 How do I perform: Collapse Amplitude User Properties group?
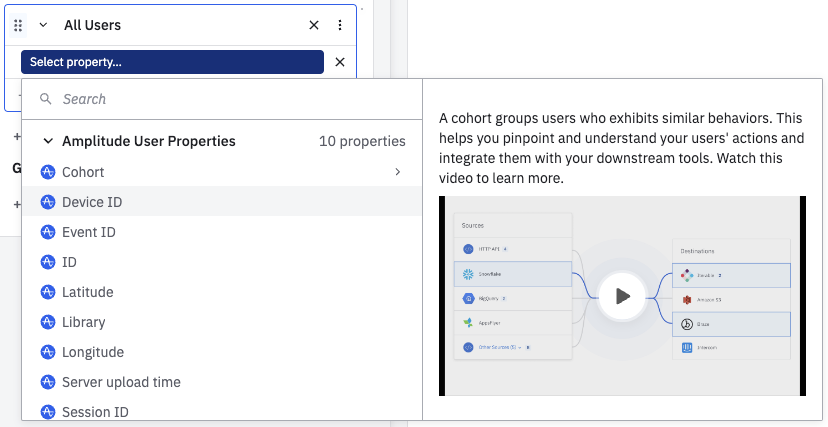coord(48,141)
